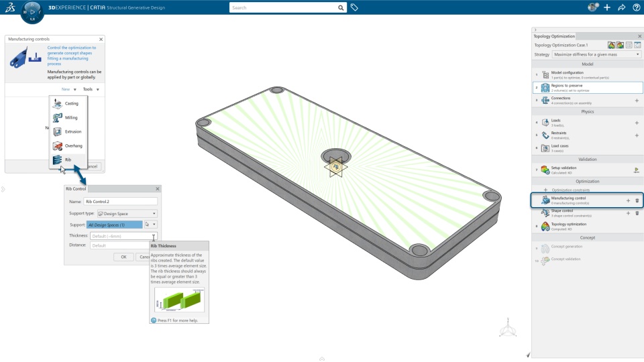This screenshot has width=644, height=362.
Task: Close the Manufacturing controls dialog
Action: click(101, 40)
